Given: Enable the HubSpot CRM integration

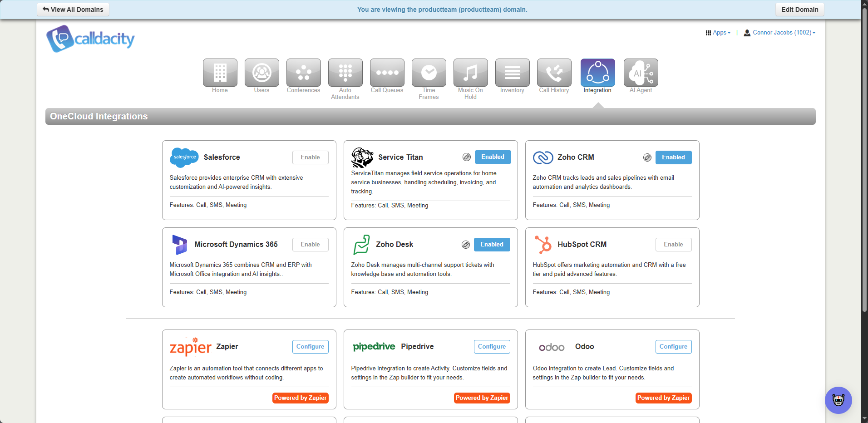Looking at the screenshot, I should (673, 245).
